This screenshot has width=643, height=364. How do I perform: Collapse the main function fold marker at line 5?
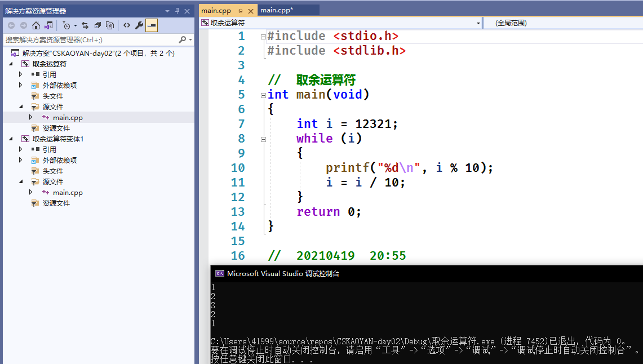263,95
